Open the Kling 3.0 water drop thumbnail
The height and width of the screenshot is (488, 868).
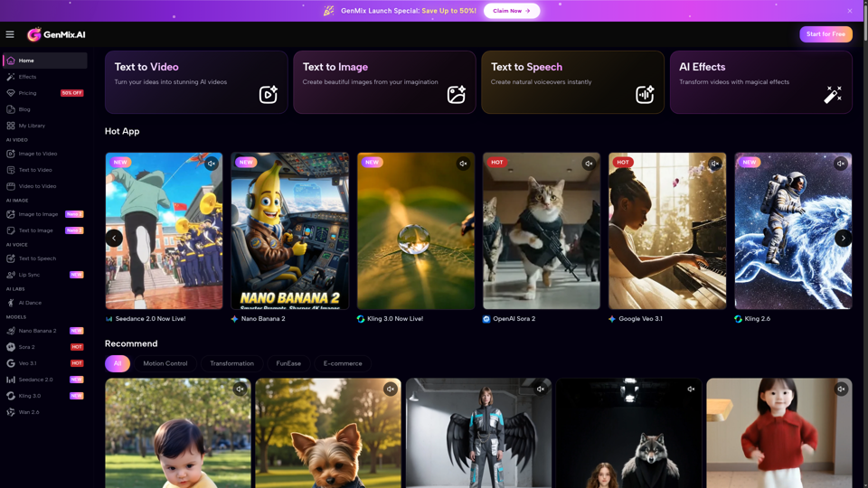click(416, 230)
